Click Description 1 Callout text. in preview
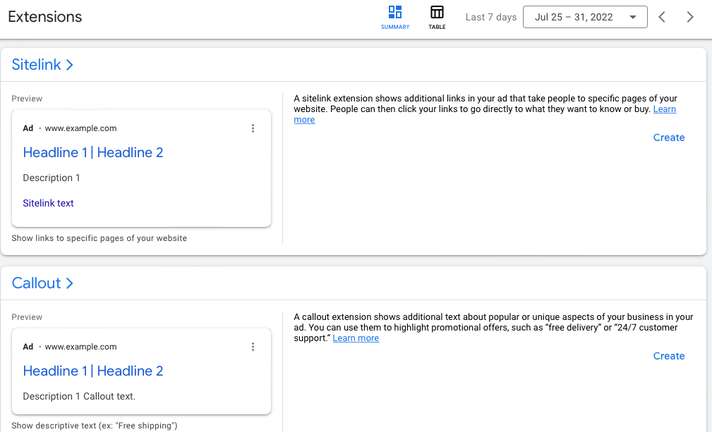The image size is (712, 432). click(x=79, y=397)
